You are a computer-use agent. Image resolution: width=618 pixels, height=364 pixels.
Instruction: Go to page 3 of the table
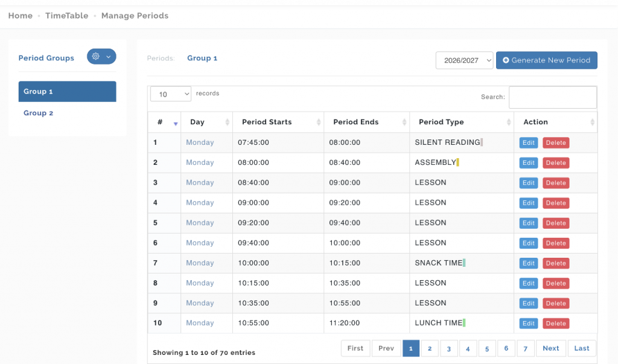click(448, 348)
